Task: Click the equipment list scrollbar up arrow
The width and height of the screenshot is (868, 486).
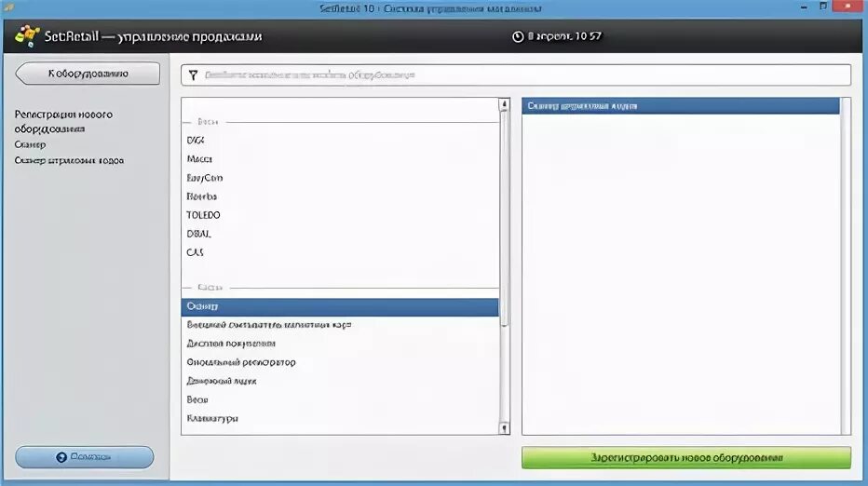Action: pyautogui.click(x=504, y=104)
